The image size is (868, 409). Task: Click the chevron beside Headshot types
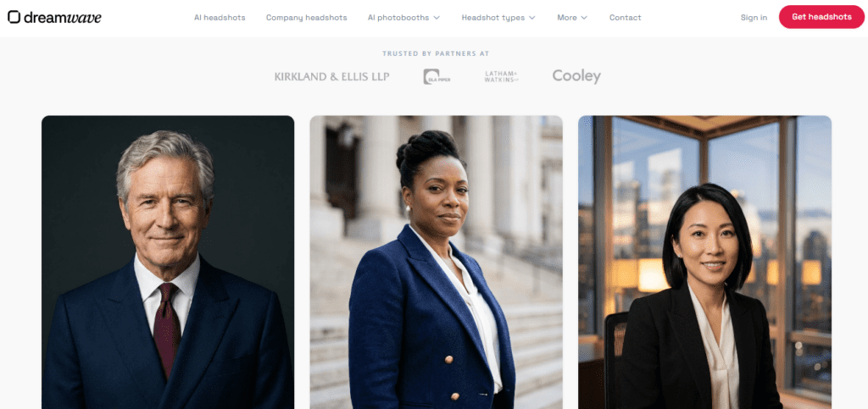(532, 18)
